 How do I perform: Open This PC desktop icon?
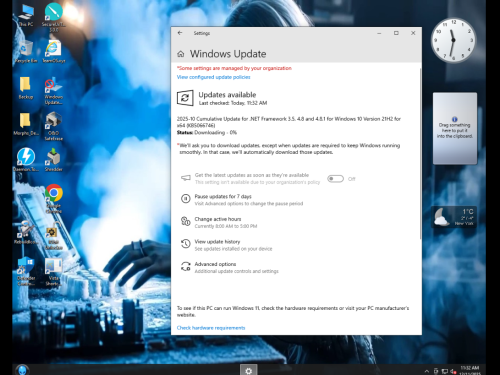coord(26,15)
